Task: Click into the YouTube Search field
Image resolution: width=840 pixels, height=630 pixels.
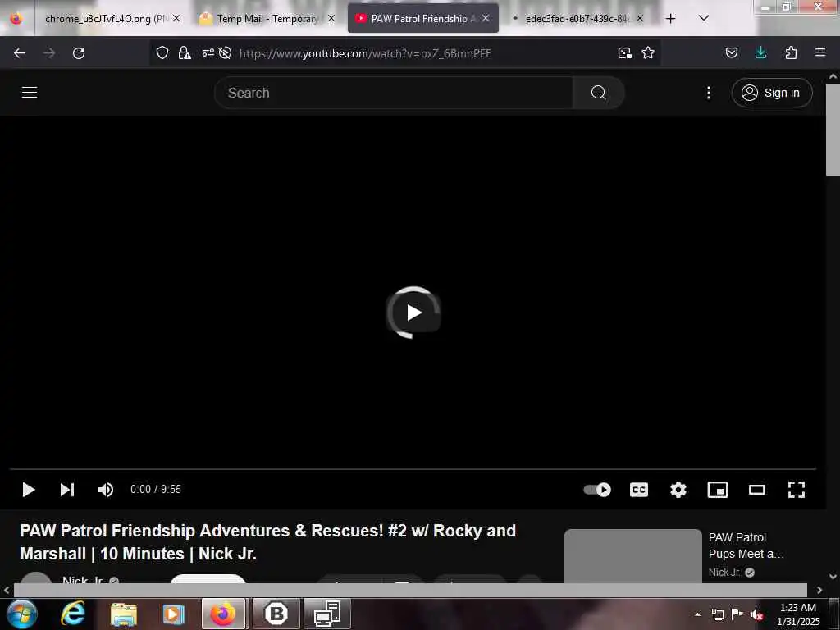Action: [394, 93]
